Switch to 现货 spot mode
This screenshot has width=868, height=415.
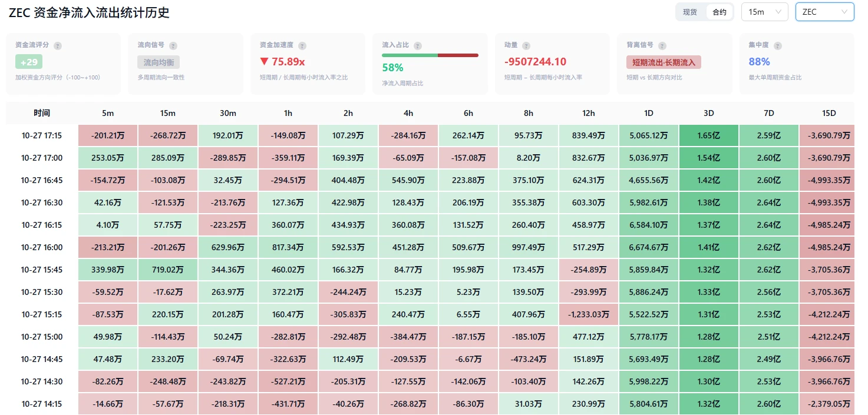pos(690,12)
